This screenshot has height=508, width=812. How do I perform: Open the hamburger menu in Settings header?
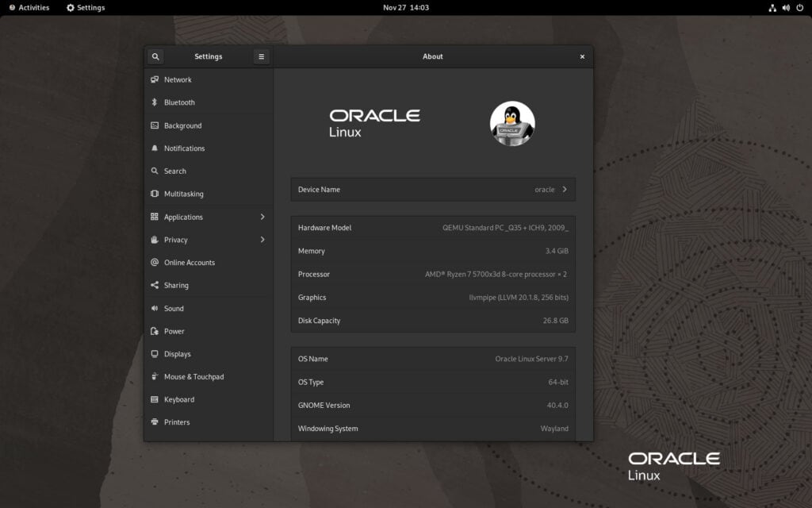pos(262,56)
